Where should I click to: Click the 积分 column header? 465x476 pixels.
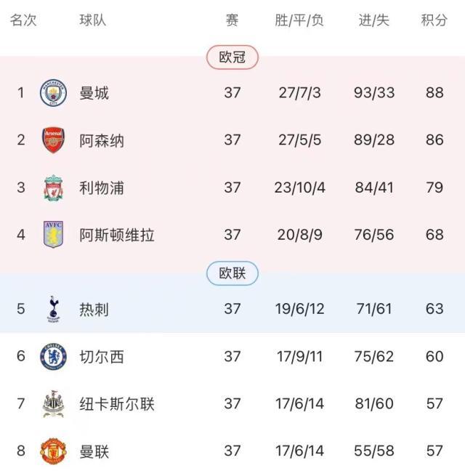(434, 20)
